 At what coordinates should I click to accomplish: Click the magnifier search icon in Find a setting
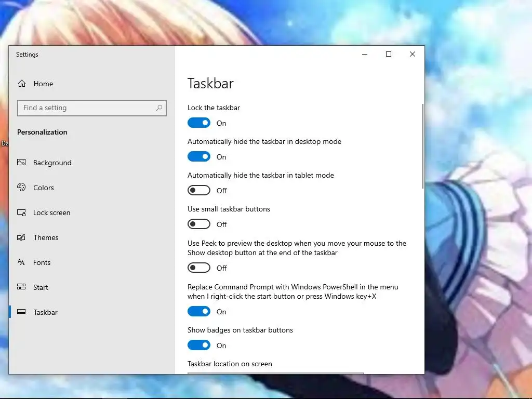coord(159,108)
